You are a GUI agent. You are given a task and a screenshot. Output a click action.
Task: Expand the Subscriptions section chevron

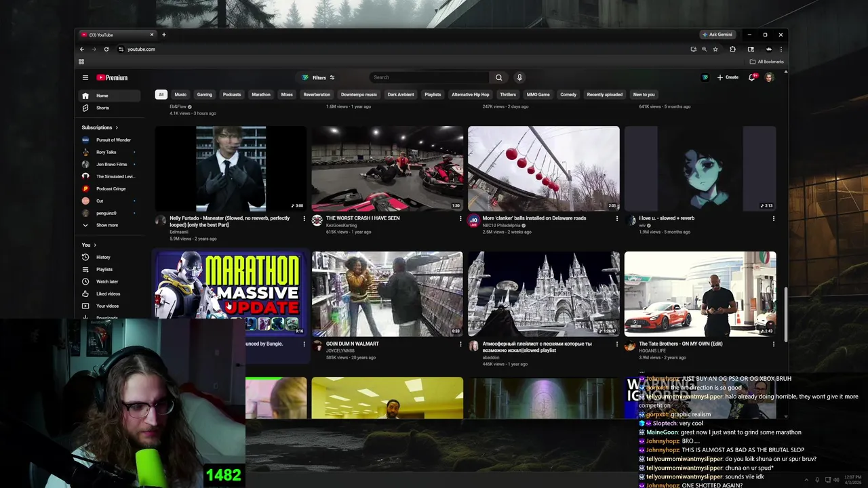117,127
